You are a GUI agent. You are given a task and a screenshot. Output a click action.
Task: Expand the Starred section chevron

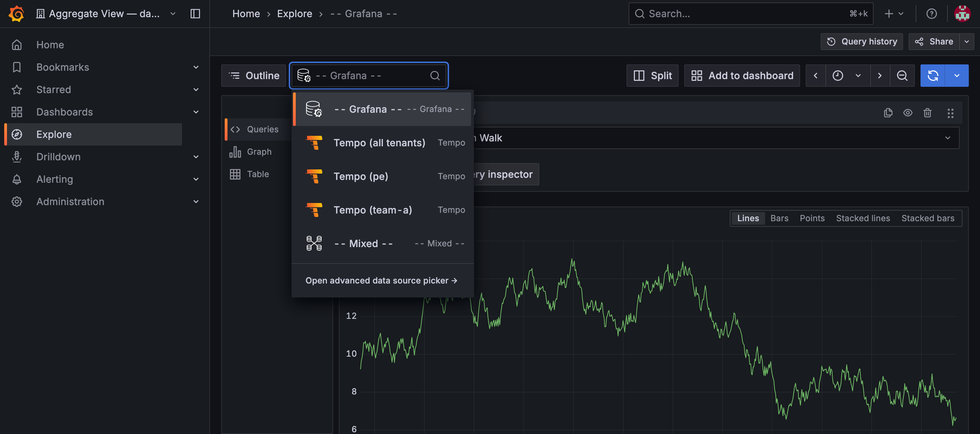tap(196, 90)
